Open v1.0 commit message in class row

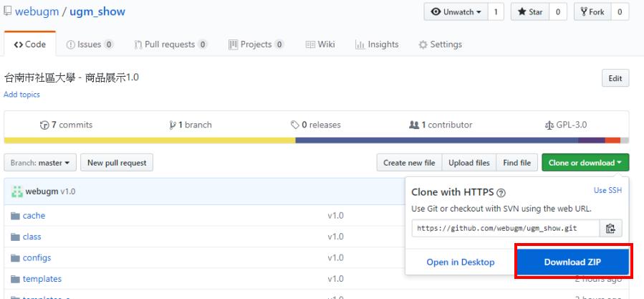click(x=335, y=237)
